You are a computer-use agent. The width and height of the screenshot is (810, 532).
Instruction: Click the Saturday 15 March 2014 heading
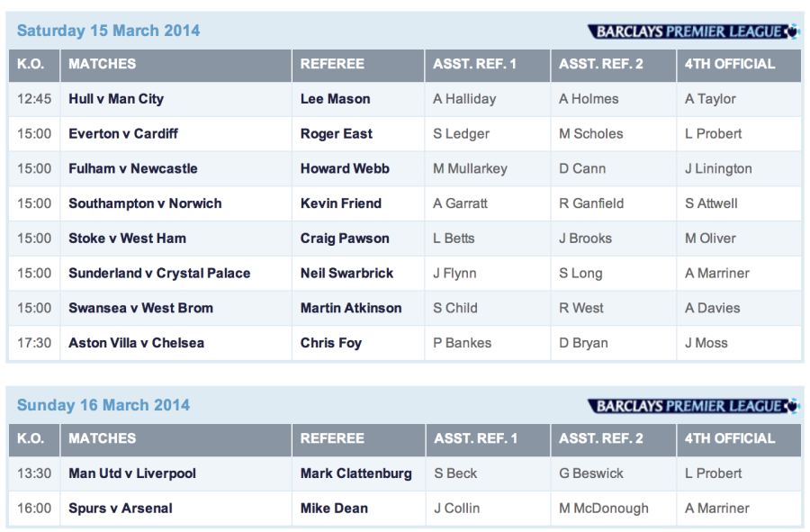pos(109,31)
